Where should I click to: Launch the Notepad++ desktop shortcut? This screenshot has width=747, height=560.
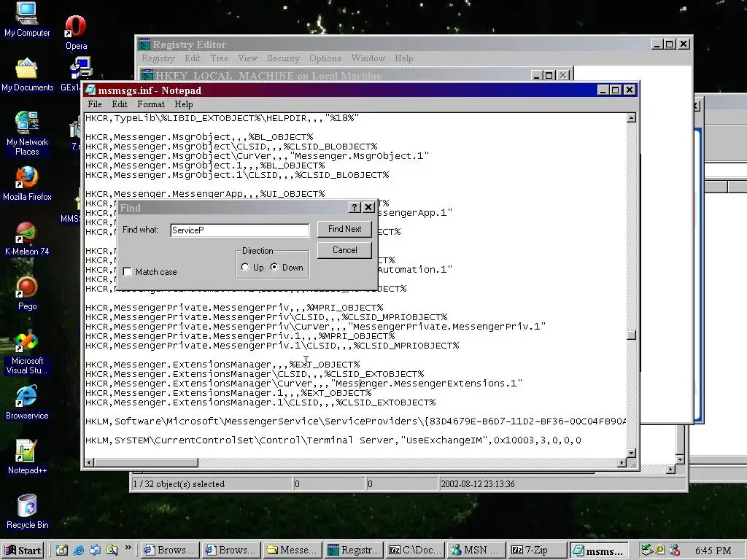(x=27, y=456)
